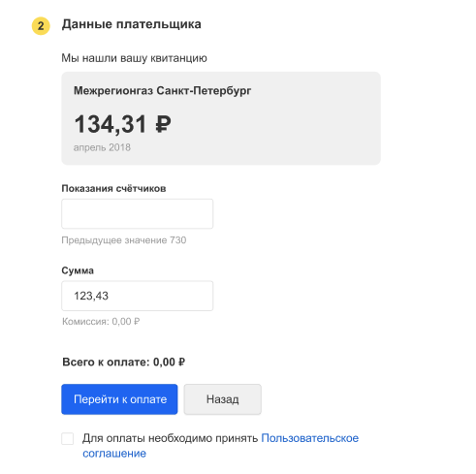Click the Комиссия: 0,00 ₽ note

pos(101,322)
